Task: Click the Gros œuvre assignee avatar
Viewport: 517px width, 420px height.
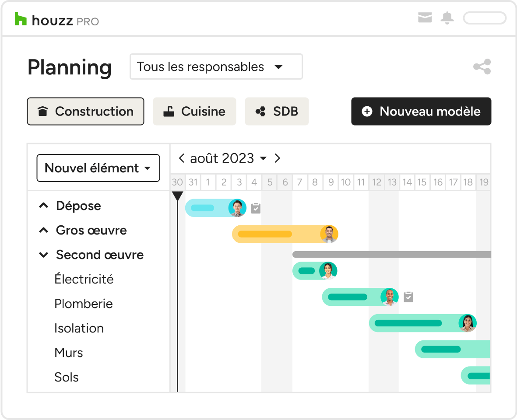Action: [x=329, y=234]
